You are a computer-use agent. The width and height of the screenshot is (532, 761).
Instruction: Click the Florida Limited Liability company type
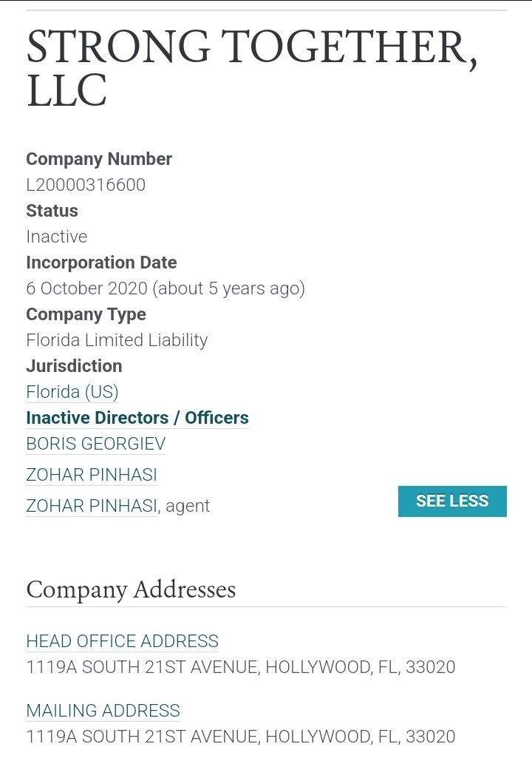117,340
